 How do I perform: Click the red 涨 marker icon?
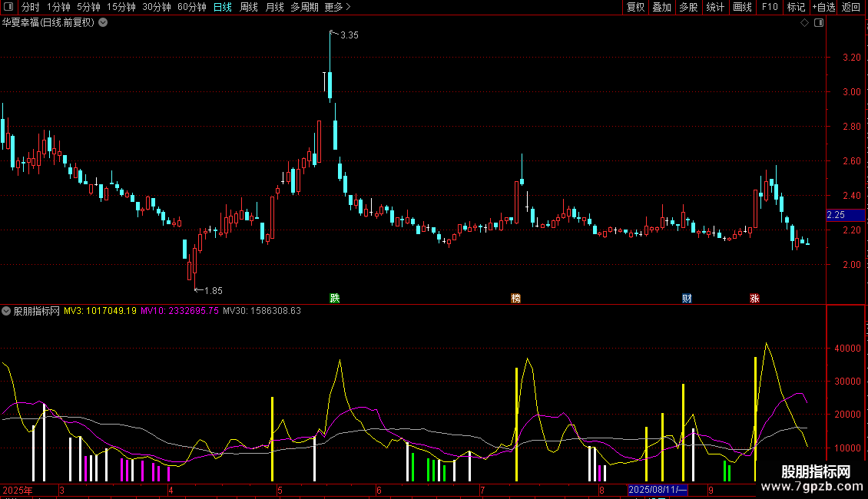tap(754, 298)
